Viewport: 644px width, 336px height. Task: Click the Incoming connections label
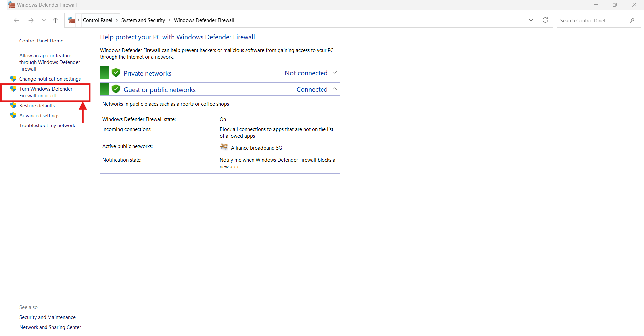coord(127,129)
